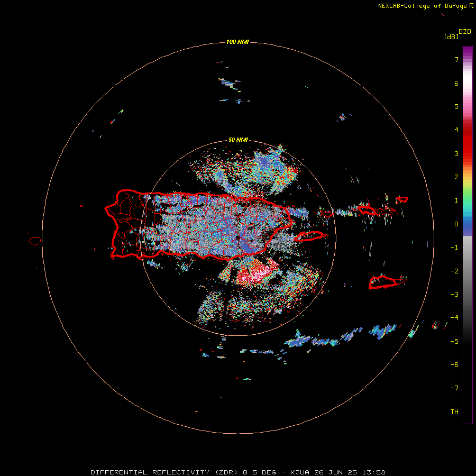Click the DZD product label above the colorbar

tap(465, 32)
